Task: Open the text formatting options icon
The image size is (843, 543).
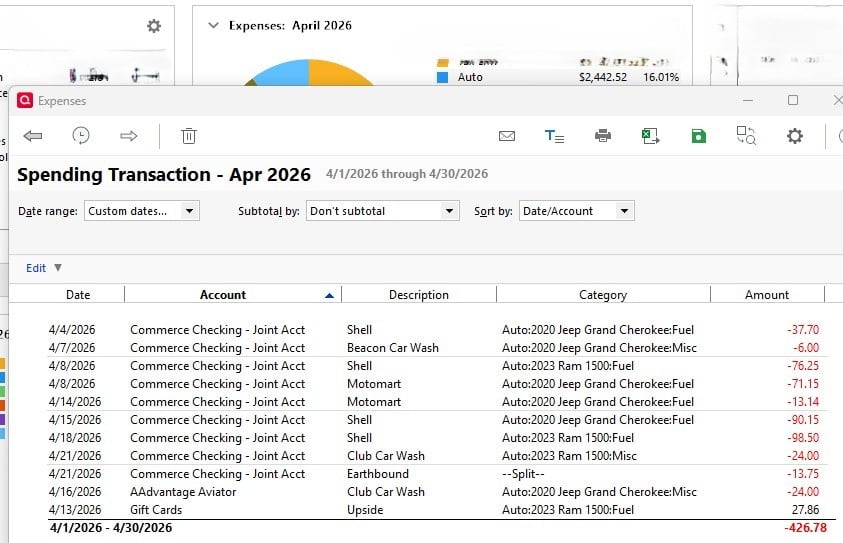Action: [554, 136]
